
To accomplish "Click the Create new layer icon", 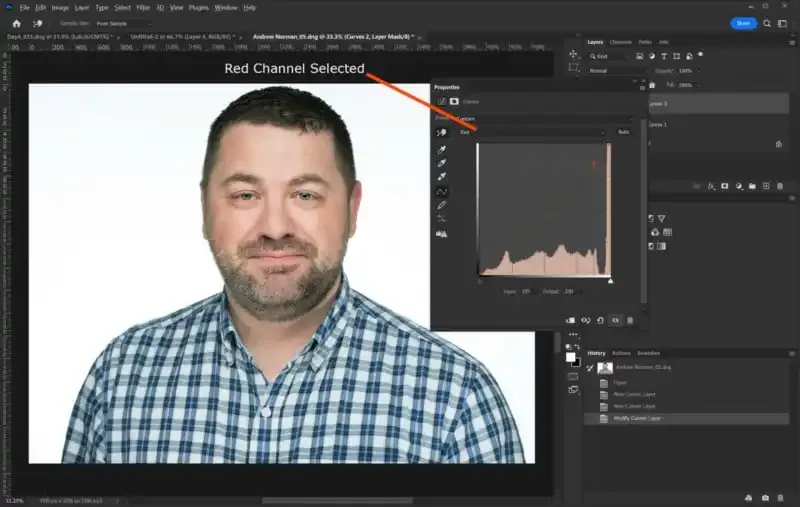I will click(x=766, y=186).
